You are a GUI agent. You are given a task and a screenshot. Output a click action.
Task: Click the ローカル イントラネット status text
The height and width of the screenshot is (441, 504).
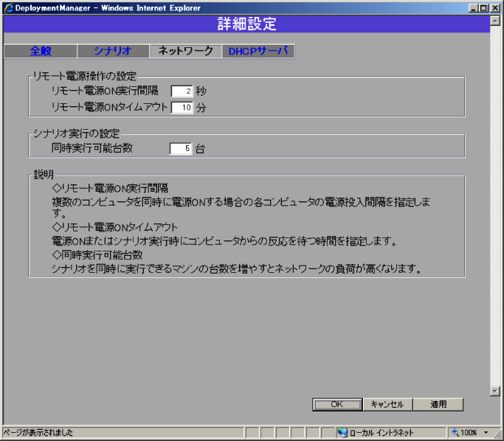(382, 433)
